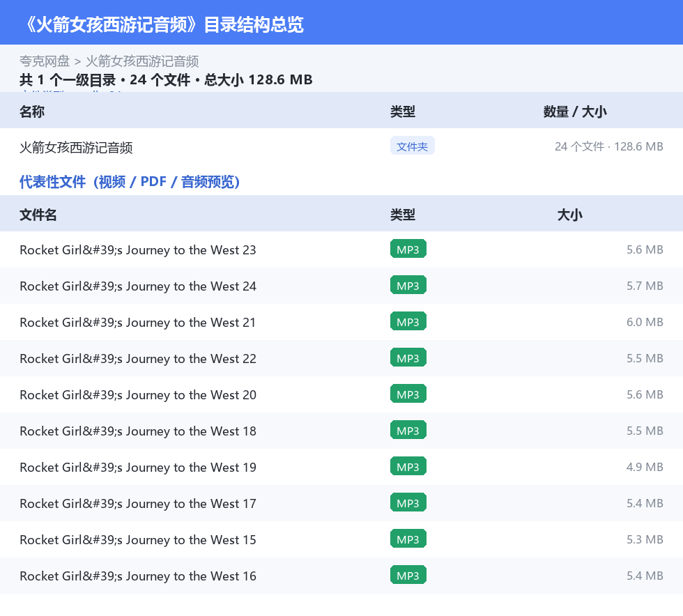Select the "24 个文件 · 128.6 MB" cell
This screenshot has height=616, width=683.
point(608,146)
